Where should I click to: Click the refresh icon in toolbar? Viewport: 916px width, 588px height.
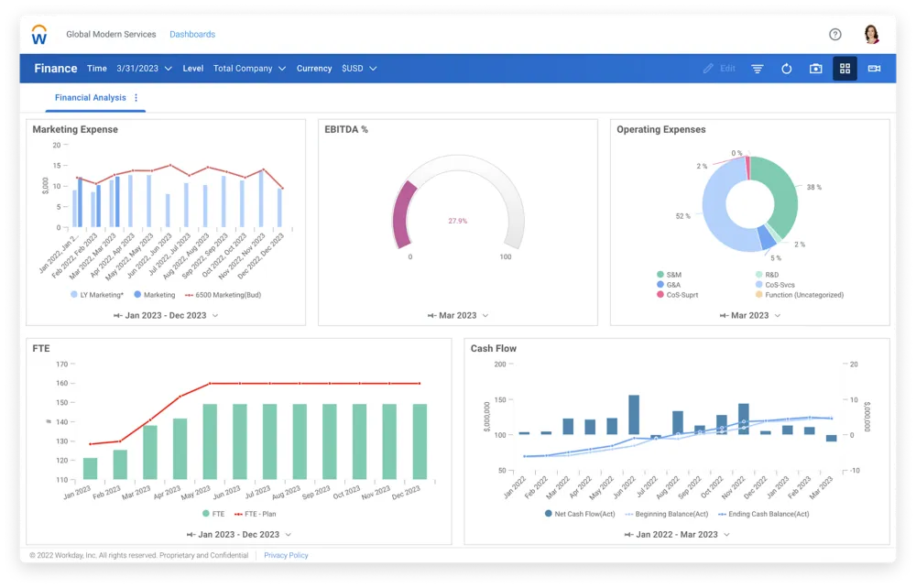click(x=786, y=69)
